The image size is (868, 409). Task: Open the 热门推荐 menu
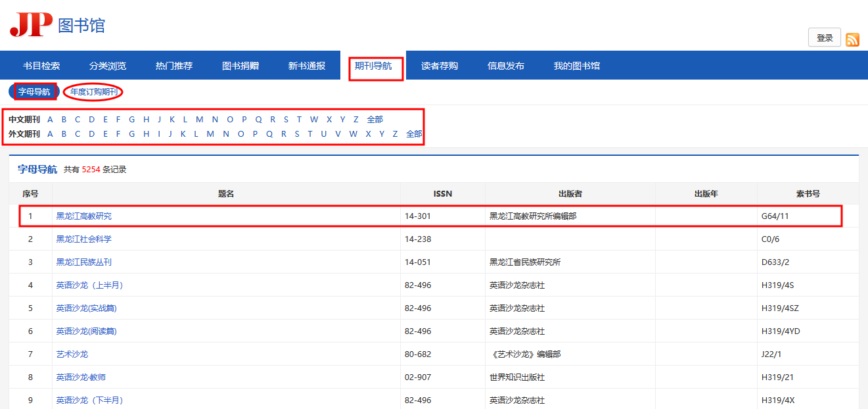tap(174, 66)
